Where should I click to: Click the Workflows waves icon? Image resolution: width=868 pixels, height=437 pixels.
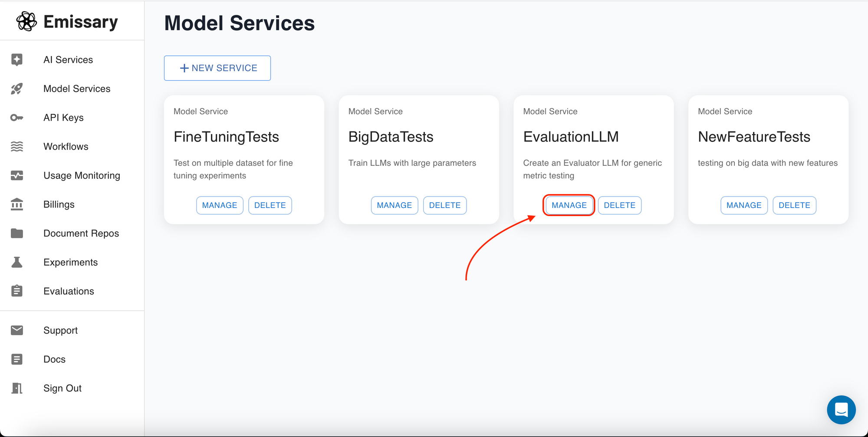pos(17,147)
